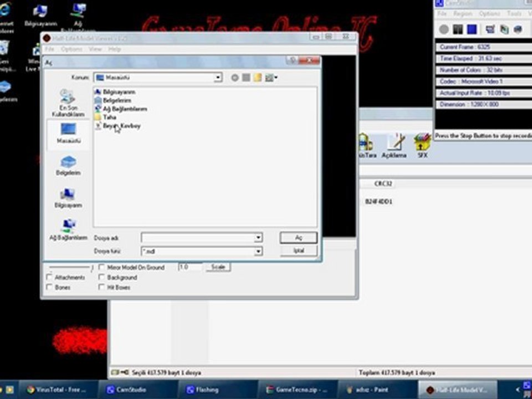Click the scale value field showing 1.0

point(190,267)
